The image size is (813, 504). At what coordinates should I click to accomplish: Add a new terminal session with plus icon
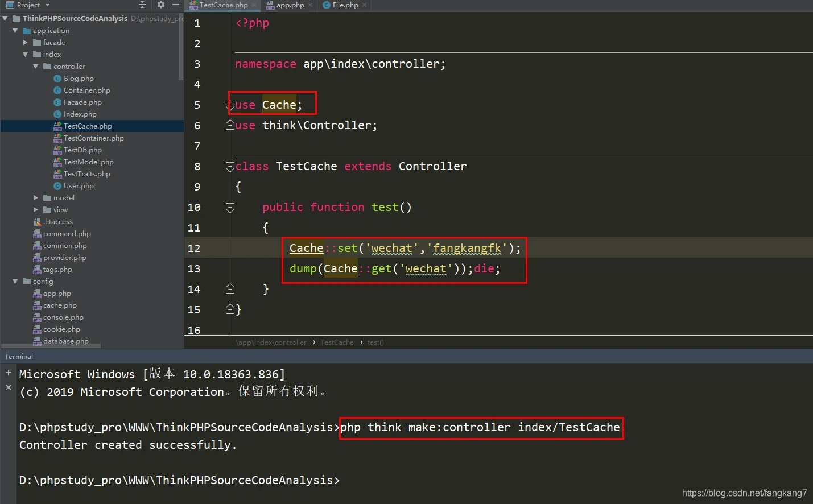(9, 373)
